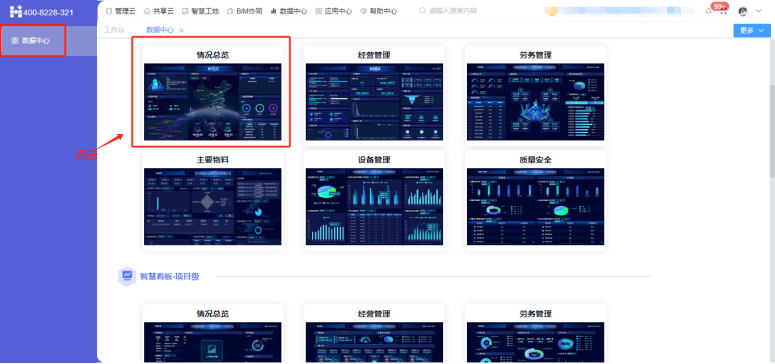This screenshot has height=364, width=775.
Task: Open the notification bell with 99+ badge
Action: pos(709,11)
